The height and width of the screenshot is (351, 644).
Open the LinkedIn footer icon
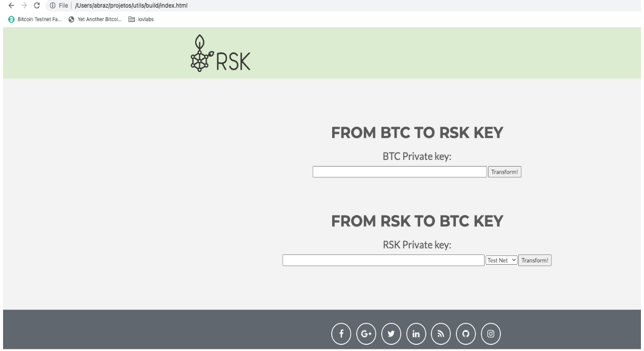416,334
